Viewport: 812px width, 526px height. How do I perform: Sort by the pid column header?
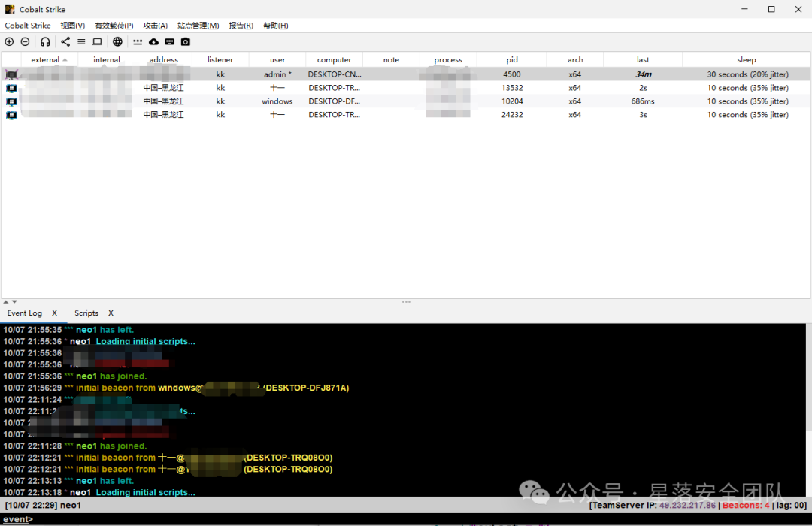pyautogui.click(x=512, y=59)
